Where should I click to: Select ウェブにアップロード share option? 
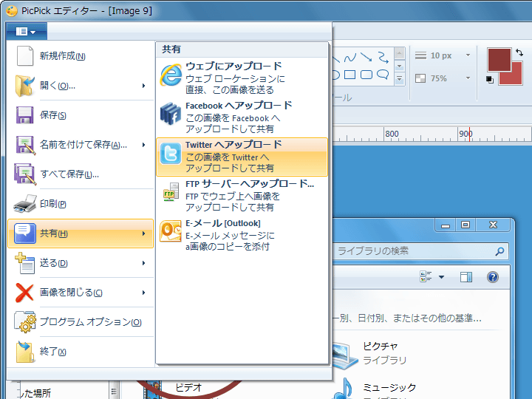pyautogui.click(x=242, y=78)
